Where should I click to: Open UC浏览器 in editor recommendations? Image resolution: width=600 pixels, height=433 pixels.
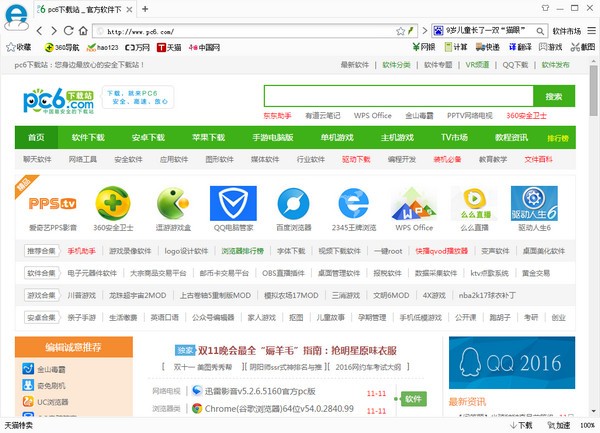click(46, 402)
